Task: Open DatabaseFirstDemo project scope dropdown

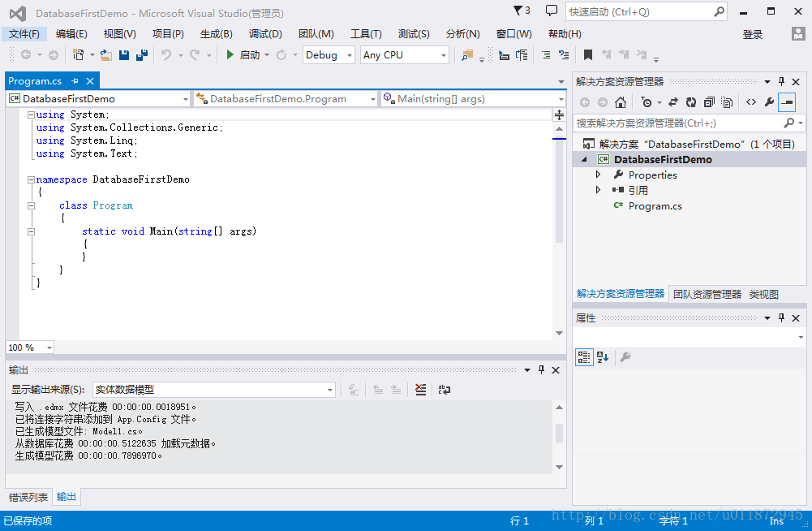Action: [x=98, y=98]
